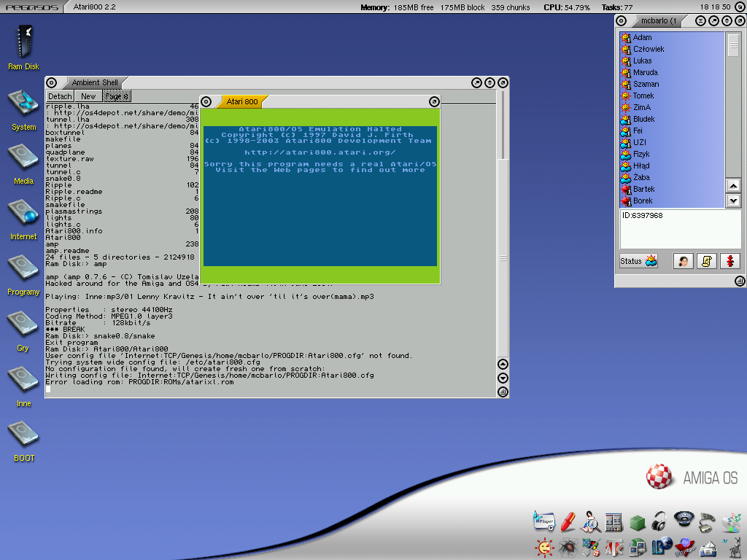Select contact Szaman in the list
This screenshot has height=560, width=747.
pyautogui.click(x=672, y=85)
